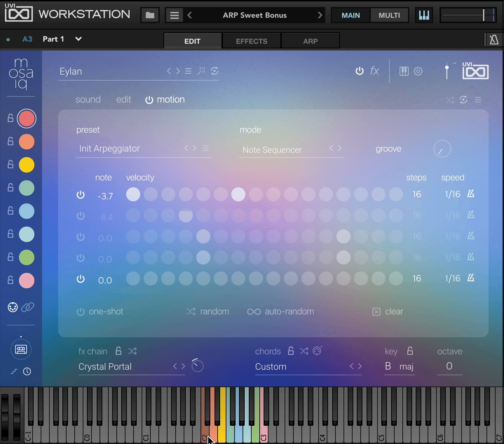Enable the one-shot option
Image resolution: width=504 pixels, height=444 pixels.
[100, 311]
